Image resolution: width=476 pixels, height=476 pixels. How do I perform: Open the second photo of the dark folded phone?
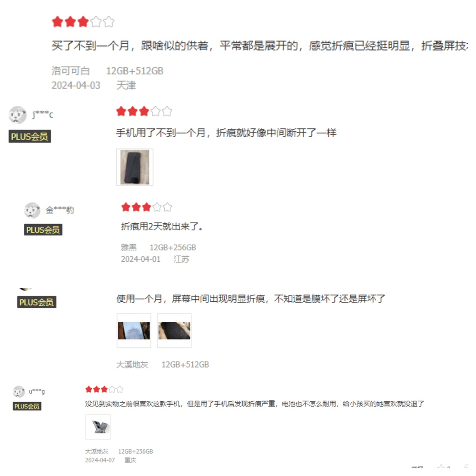tap(174, 331)
